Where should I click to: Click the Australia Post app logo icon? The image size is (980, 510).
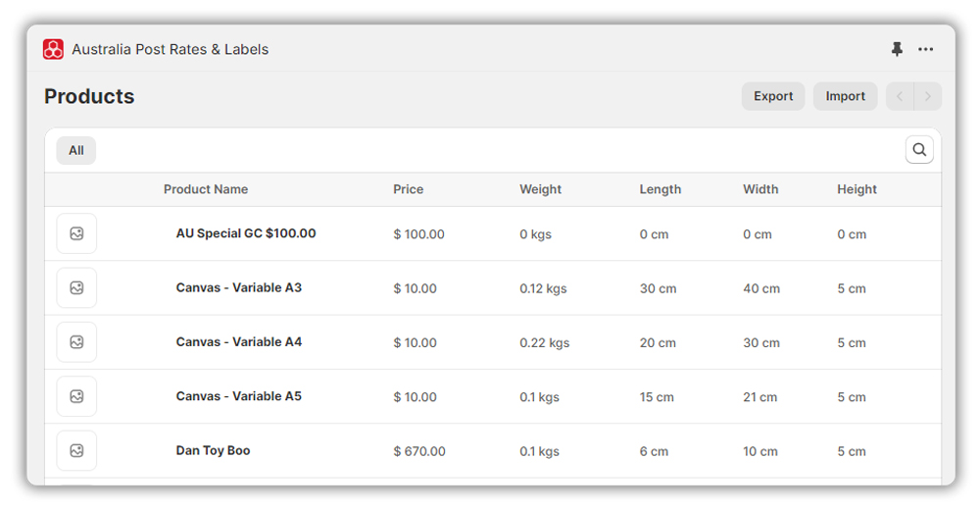click(53, 49)
